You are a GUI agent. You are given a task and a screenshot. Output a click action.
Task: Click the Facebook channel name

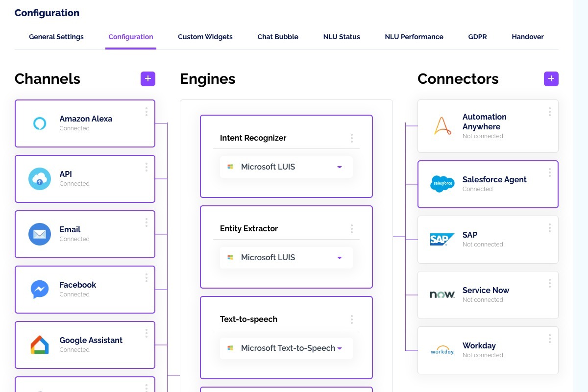click(x=78, y=285)
